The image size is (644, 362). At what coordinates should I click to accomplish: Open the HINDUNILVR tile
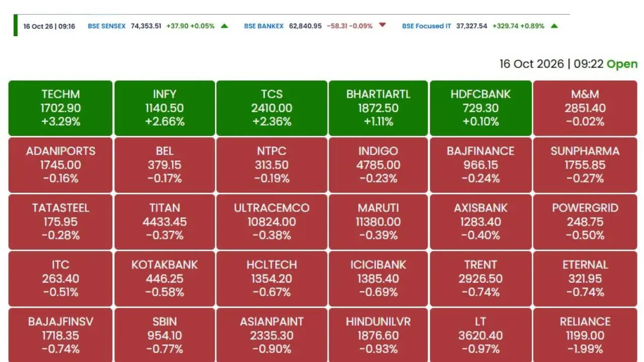coord(378,335)
